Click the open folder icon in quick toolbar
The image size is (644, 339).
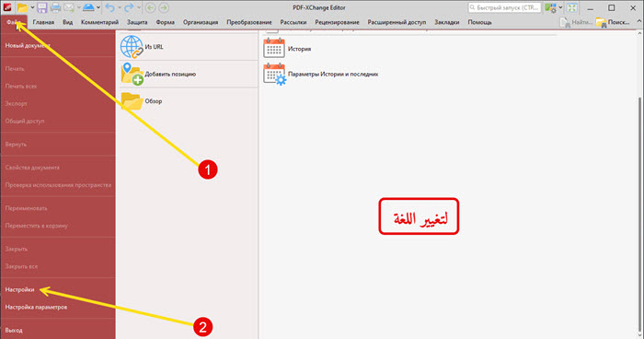coord(23,7)
